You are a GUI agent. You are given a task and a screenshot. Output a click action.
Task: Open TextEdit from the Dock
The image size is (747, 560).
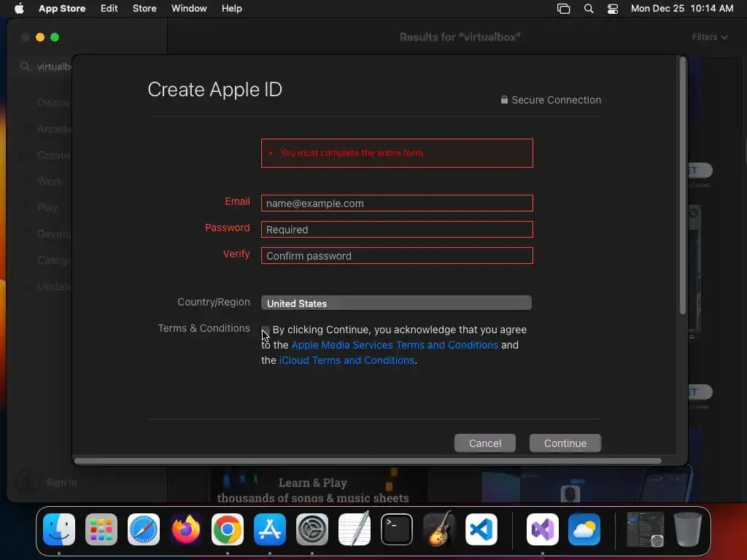[x=355, y=529]
